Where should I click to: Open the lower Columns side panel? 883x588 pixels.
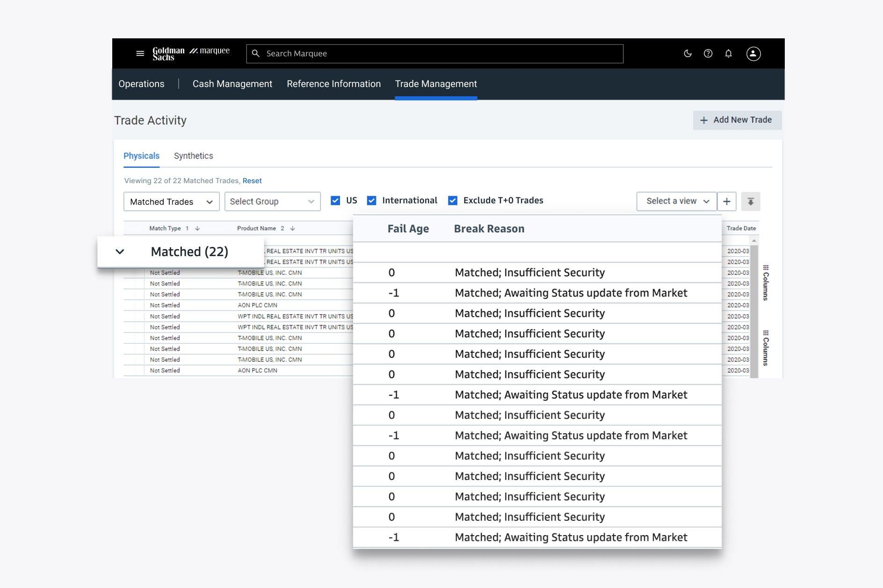pyautogui.click(x=766, y=348)
